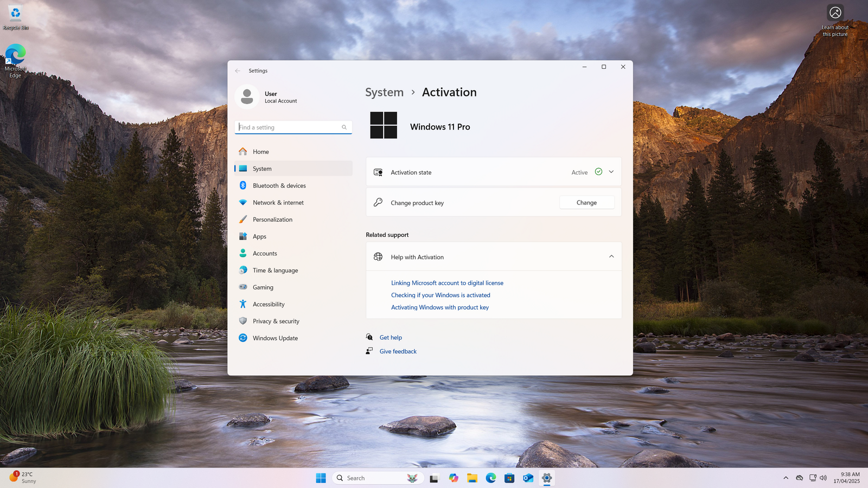Open the Windows Start menu
The height and width of the screenshot is (488, 868).
tap(321, 478)
